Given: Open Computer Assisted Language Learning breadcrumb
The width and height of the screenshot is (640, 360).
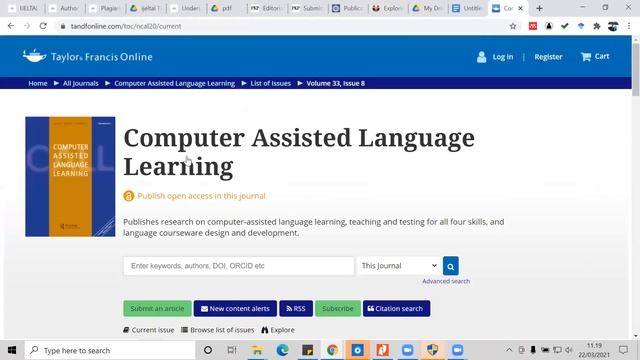Looking at the screenshot, I should click(x=174, y=83).
